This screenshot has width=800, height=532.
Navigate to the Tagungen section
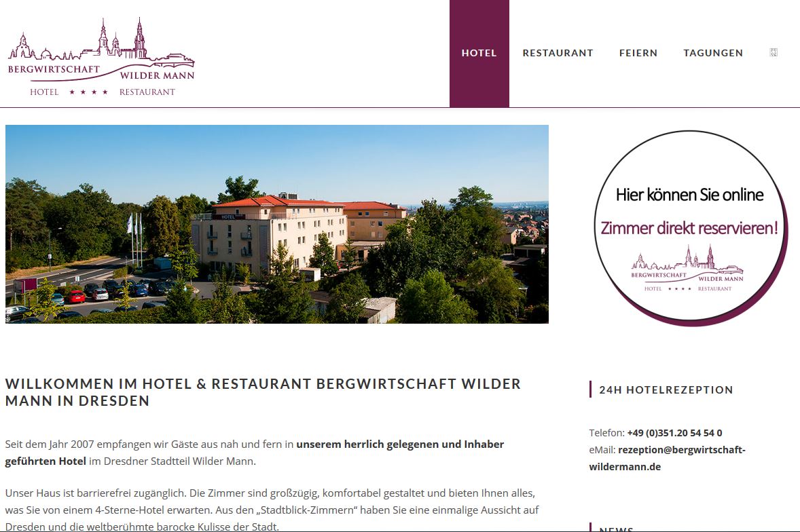pyautogui.click(x=713, y=53)
